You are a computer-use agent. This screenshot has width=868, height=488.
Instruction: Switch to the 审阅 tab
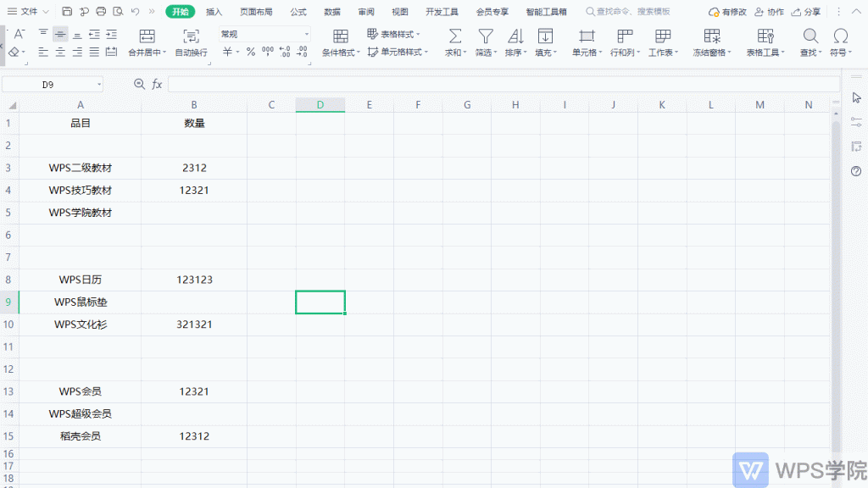click(366, 12)
